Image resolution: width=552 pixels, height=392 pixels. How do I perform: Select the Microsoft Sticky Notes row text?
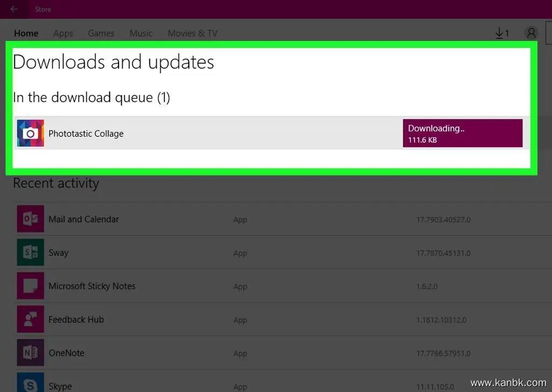pyautogui.click(x=92, y=286)
